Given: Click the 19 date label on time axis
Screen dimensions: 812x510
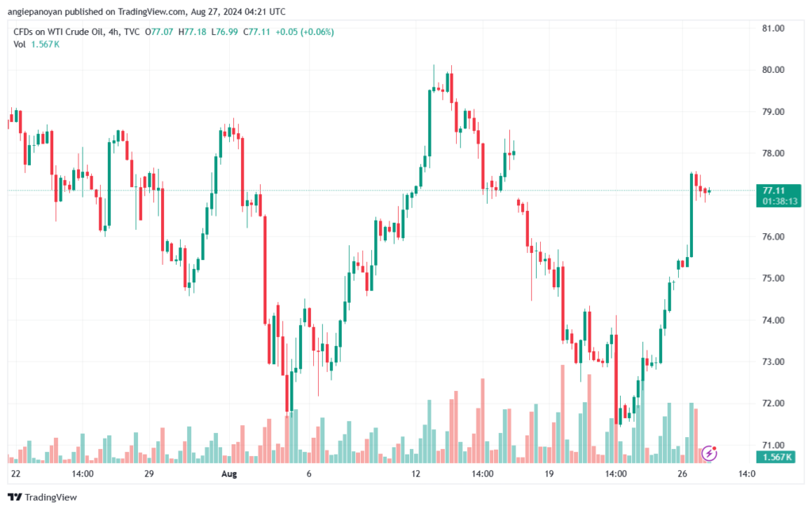Looking at the screenshot, I should point(548,474).
